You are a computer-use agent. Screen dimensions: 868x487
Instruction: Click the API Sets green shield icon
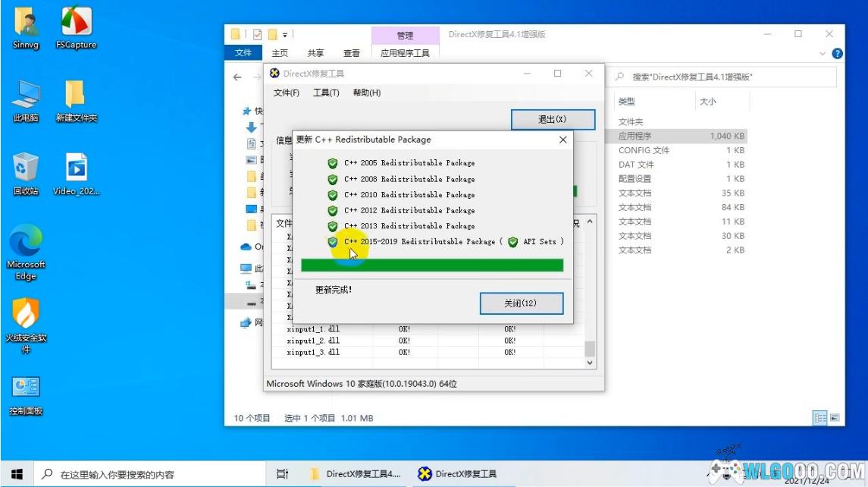coord(513,242)
